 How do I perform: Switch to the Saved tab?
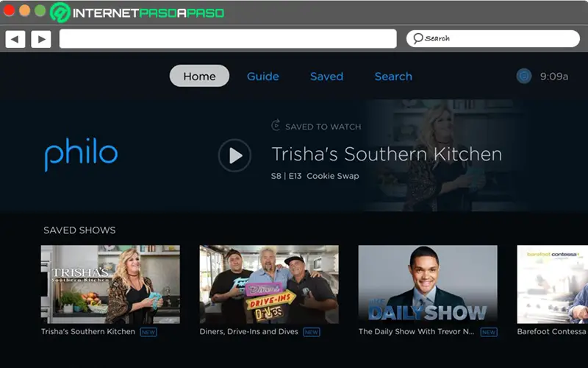[326, 77]
